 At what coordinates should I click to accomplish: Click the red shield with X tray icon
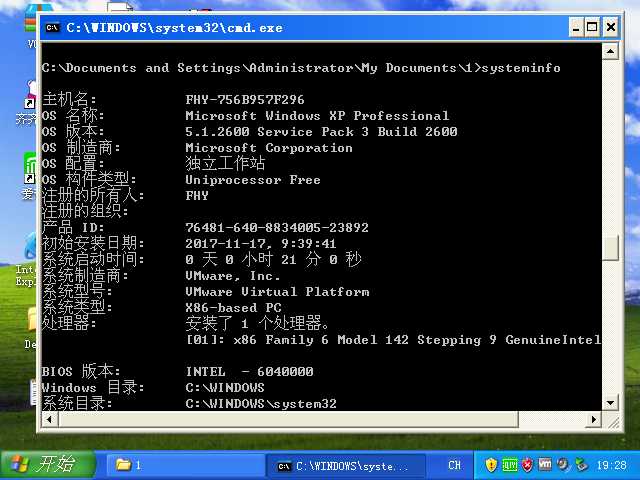pos(527,464)
